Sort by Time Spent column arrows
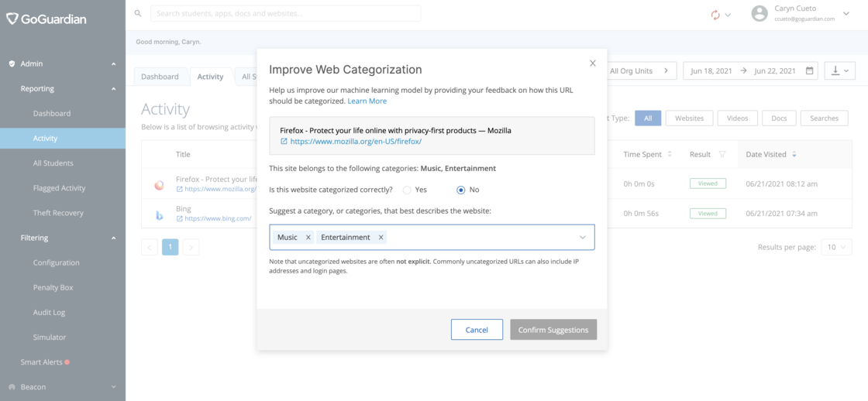Screen dimensions: 868x401 (x=670, y=154)
